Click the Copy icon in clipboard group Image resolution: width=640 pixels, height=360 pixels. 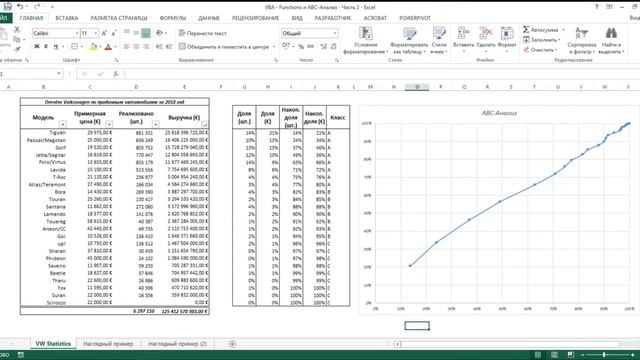(17, 40)
